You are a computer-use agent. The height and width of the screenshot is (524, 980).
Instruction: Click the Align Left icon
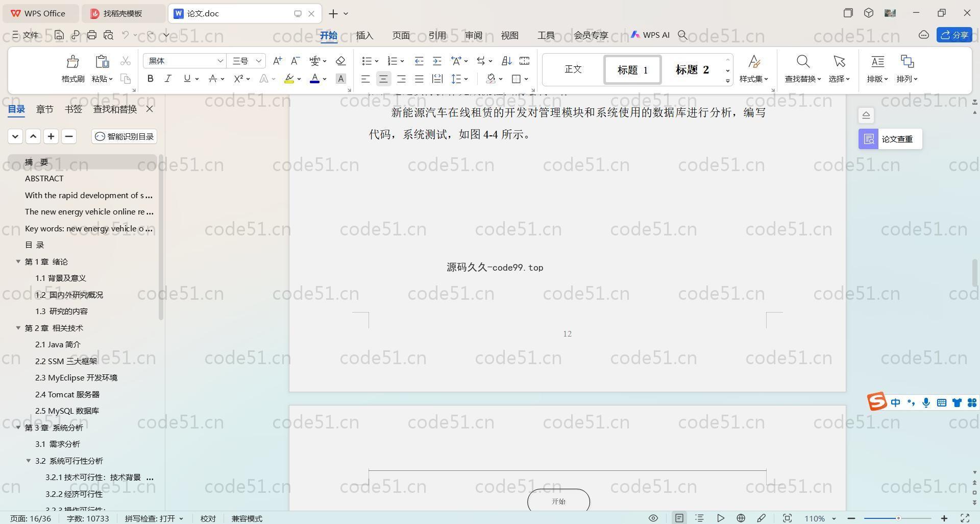365,79
